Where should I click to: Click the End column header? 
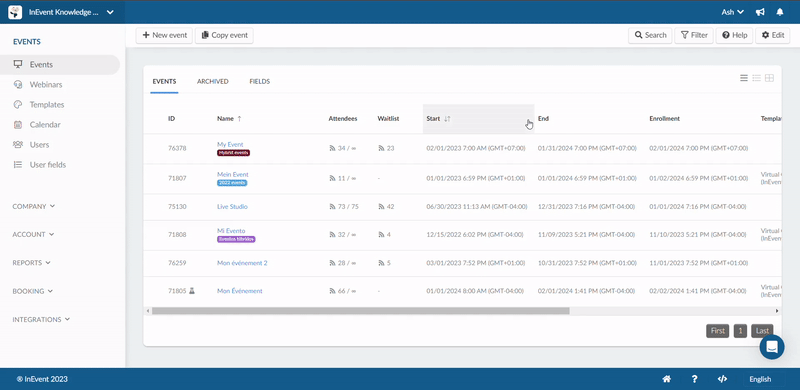pos(543,118)
